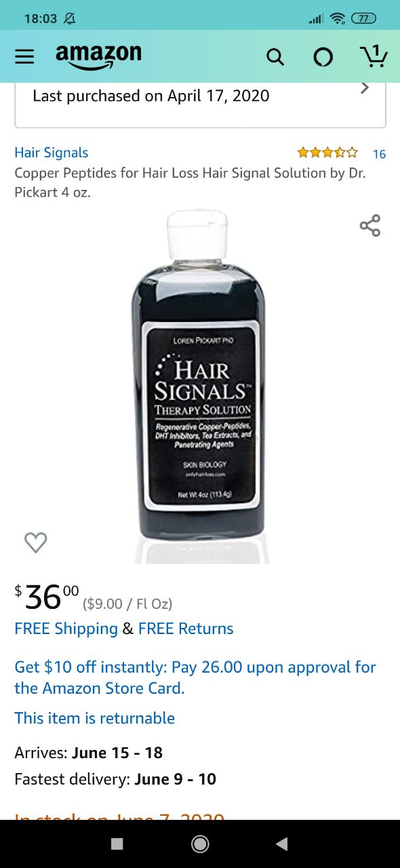Screen dimensions: 400x868
Task: Share this product via share icon
Action: 370,226
